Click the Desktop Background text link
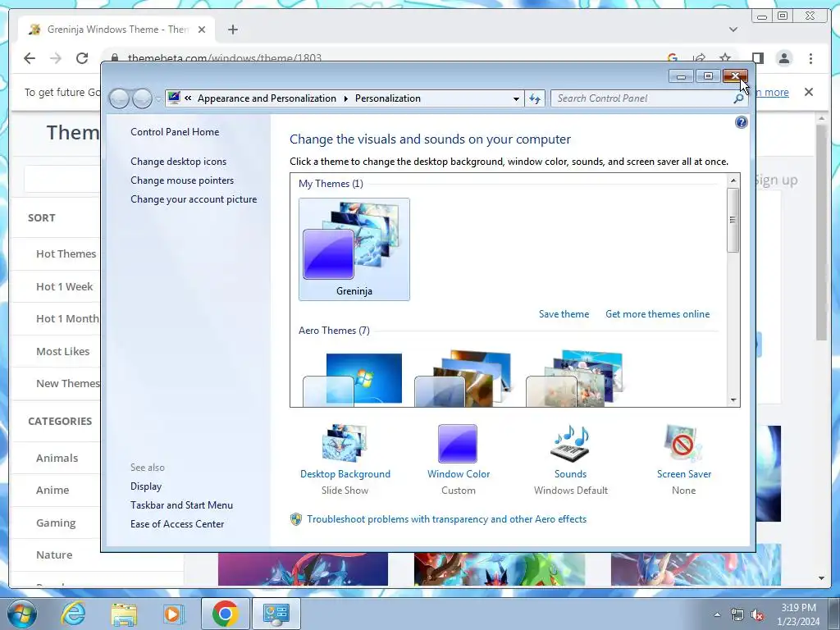 pyautogui.click(x=345, y=474)
